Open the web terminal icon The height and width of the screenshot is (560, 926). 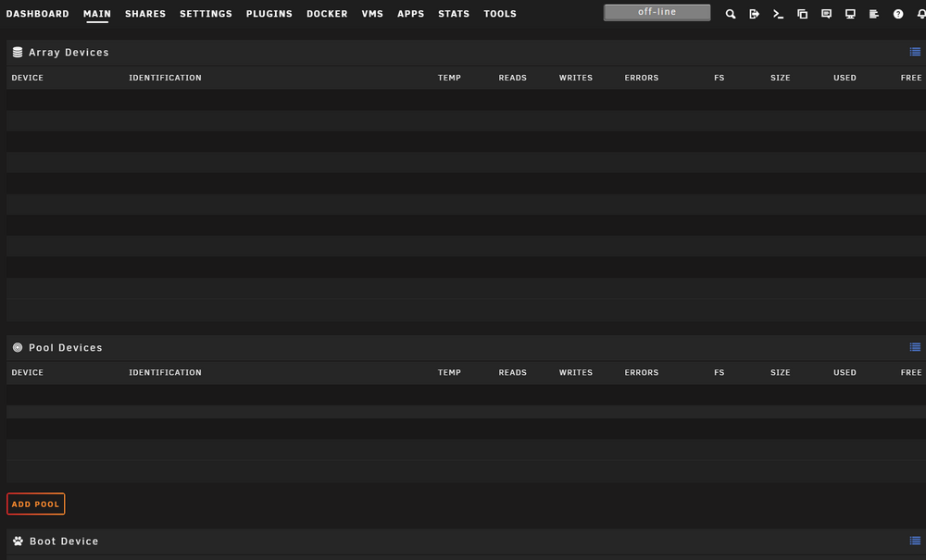pyautogui.click(x=779, y=14)
